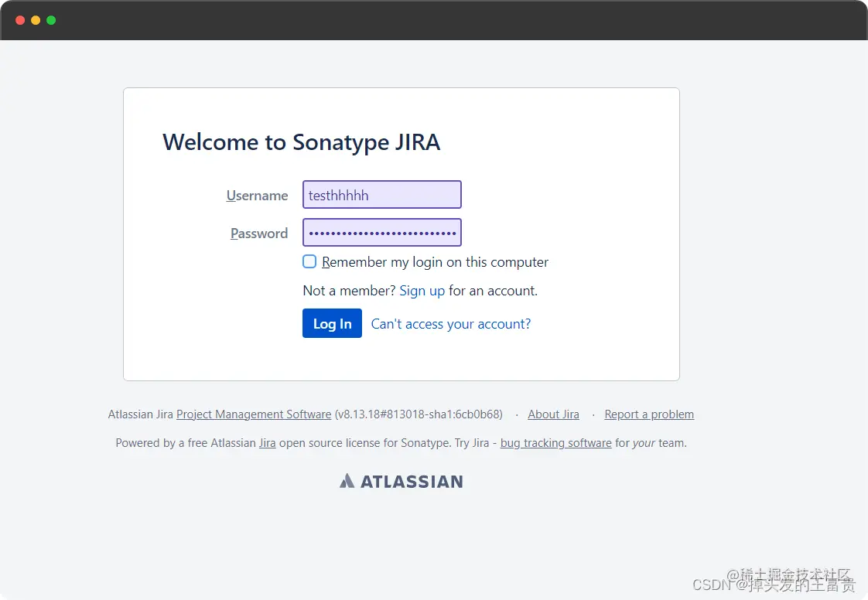
Task: Click the Username label
Action: pyautogui.click(x=257, y=196)
